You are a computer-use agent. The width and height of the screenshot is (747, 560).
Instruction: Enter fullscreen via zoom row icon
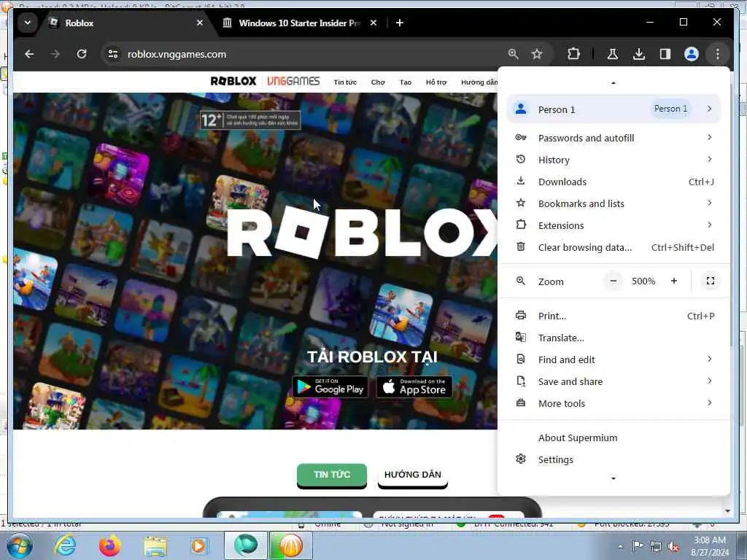coord(711,281)
